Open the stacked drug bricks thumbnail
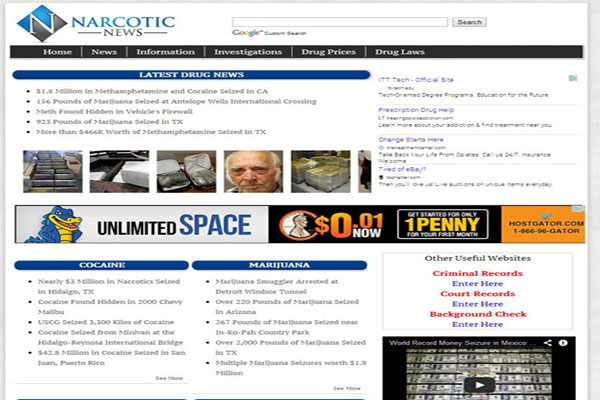The image size is (600, 400). click(x=51, y=171)
